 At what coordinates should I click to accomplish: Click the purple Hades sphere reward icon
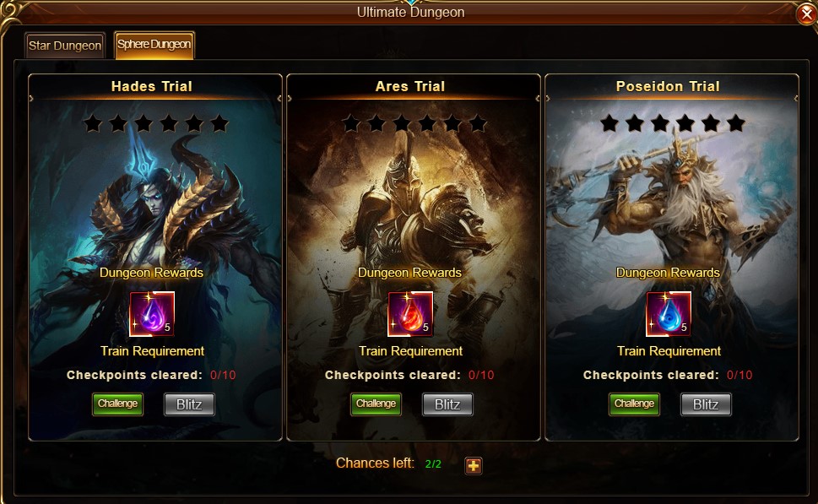coord(152,313)
